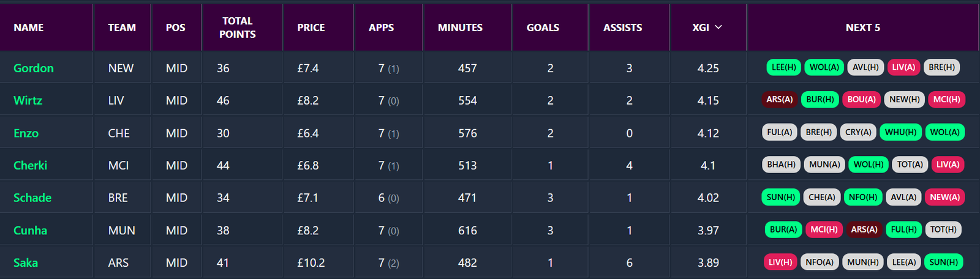The height and width of the screenshot is (279, 980).
Task: Click the XGI sort chevron icon
Action: click(x=718, y=28)
